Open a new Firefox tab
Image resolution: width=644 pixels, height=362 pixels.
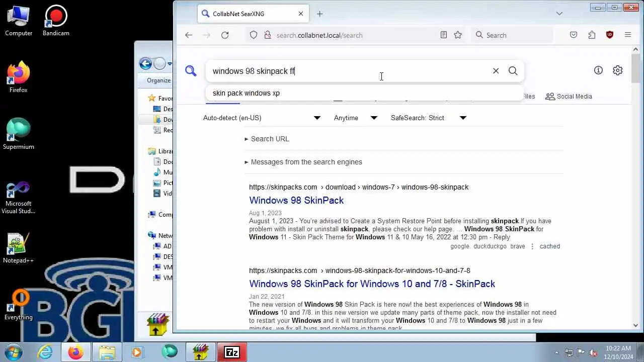(x=320, y=14)
